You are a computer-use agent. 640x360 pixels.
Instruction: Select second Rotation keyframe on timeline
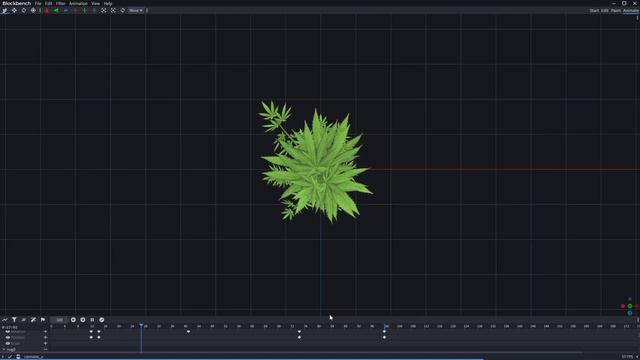[x=99, y=331]
